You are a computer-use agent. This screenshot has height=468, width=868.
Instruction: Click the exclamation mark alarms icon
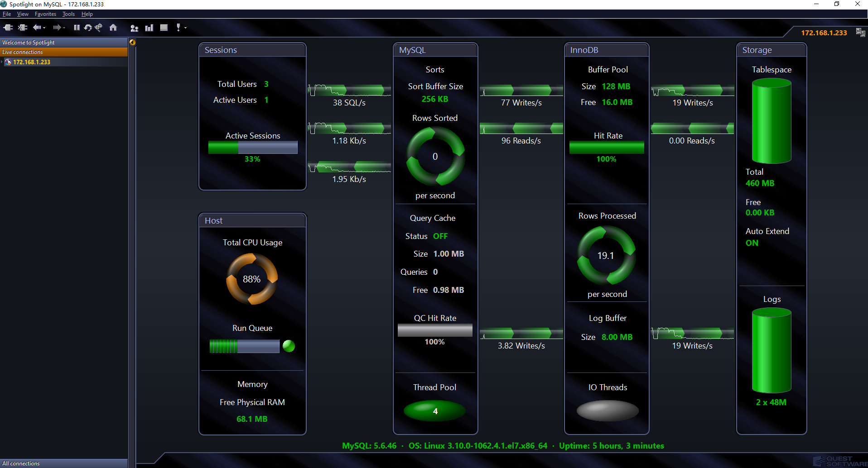pos(178,28)
